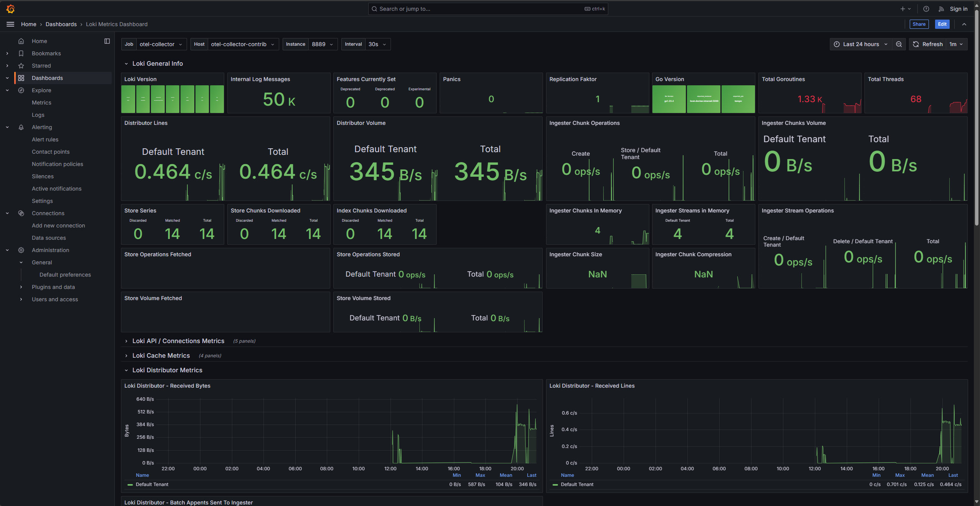The height and width of the screenshot is (506, 980).
Task: Click the Home house icon in sidebar
Action: pos(21,41)
